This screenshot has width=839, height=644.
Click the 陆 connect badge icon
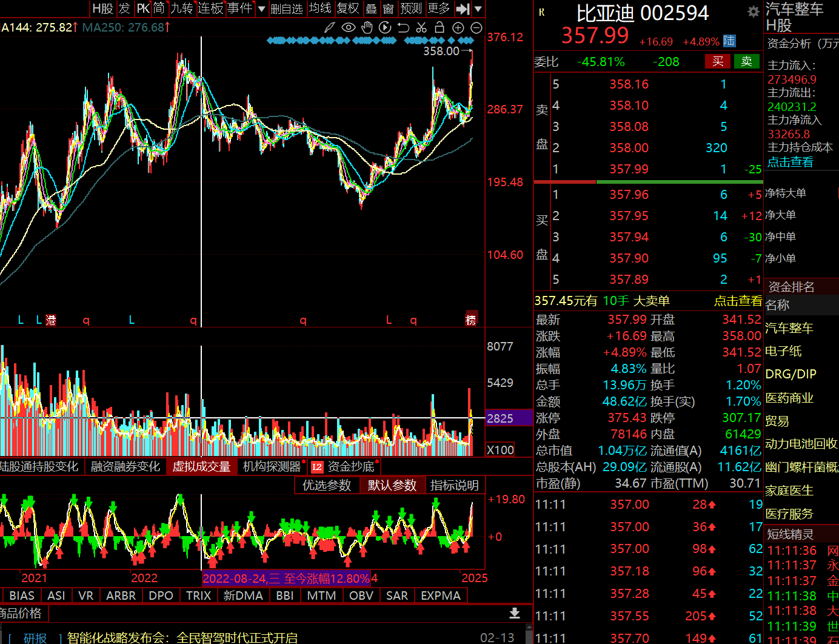coord(729,41)
